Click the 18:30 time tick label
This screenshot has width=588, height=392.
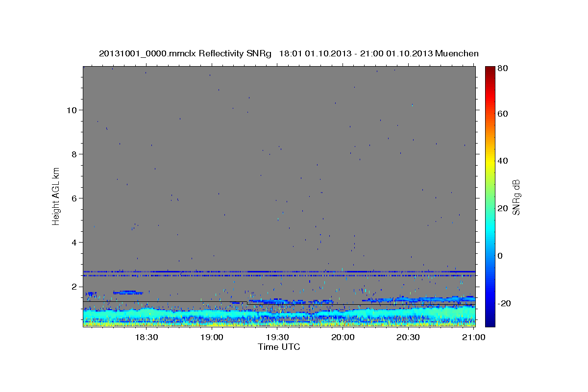pos(146,337)
